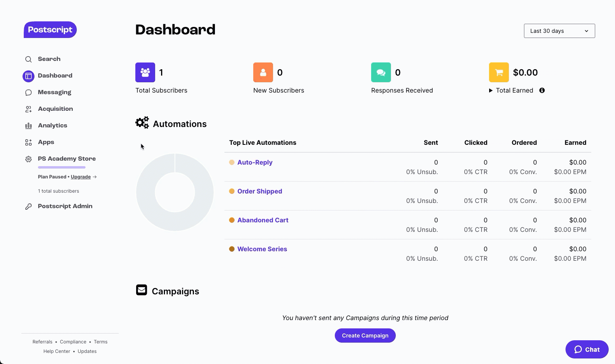Expand the Total Earned disclosure triangle
This screenshot has height=364, width=615.
click(x=491, y=91)
